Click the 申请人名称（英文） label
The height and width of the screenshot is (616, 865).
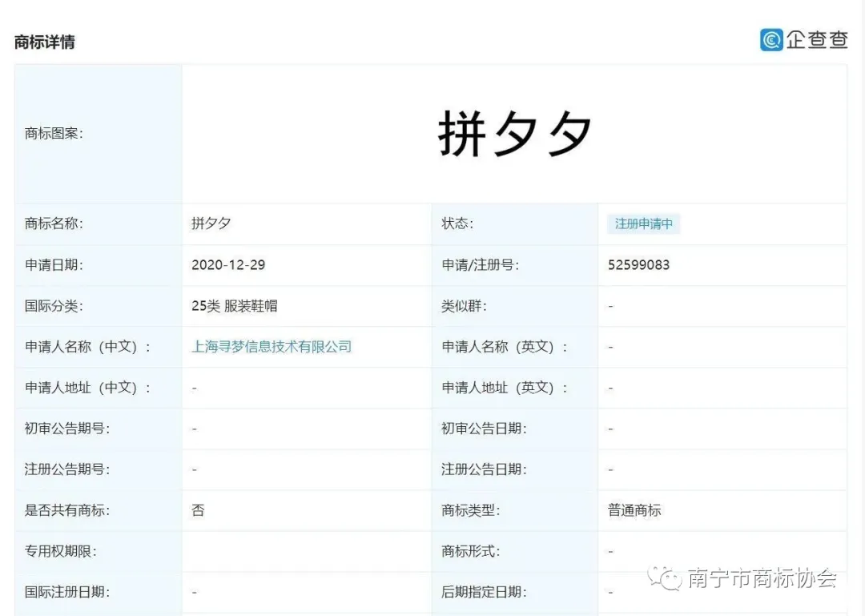pyautogui.click(x=505, y=347)
